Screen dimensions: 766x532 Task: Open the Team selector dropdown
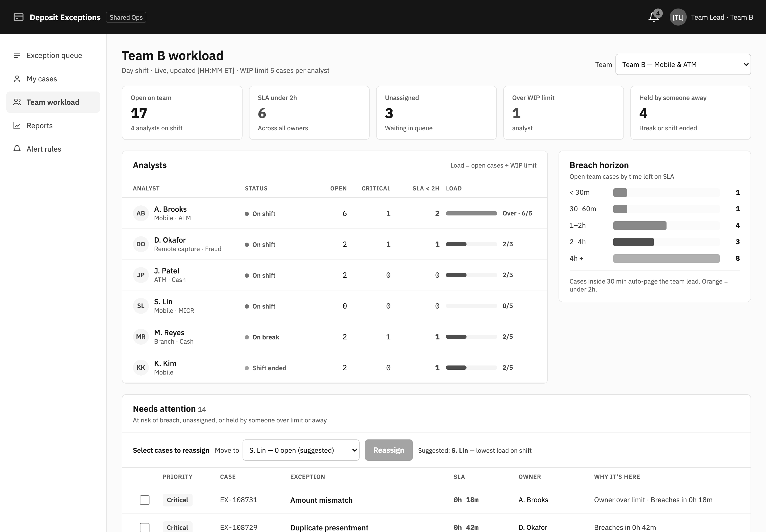[x=683, y=64]
